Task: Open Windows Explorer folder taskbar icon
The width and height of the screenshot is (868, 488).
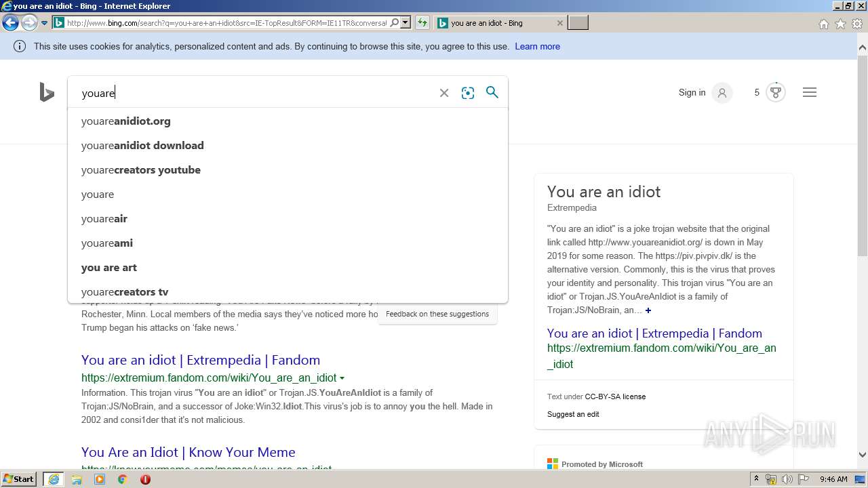Action: (x=77, y=479)
